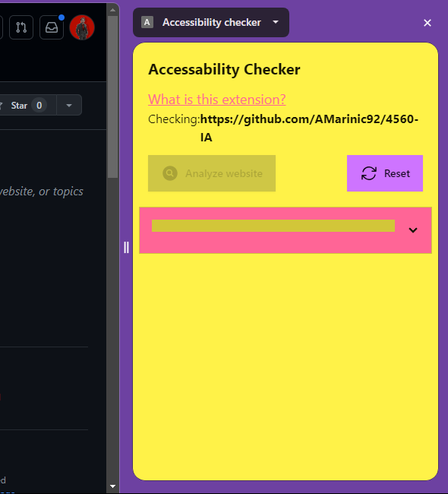Open the GitHub notifications inbox icon
448x494 pixels.
point(52,27)
